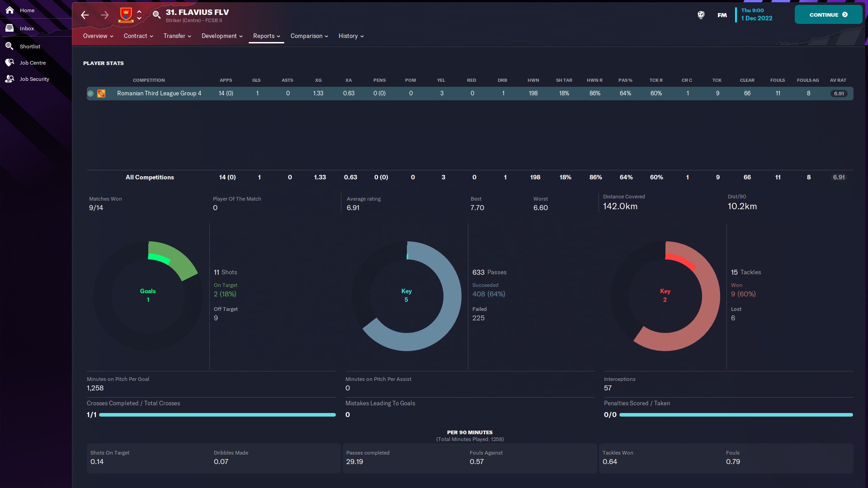Screen dimensions: 868x488
Task: Open Job Security in sidebar
Action: click(x=34, y=79)
